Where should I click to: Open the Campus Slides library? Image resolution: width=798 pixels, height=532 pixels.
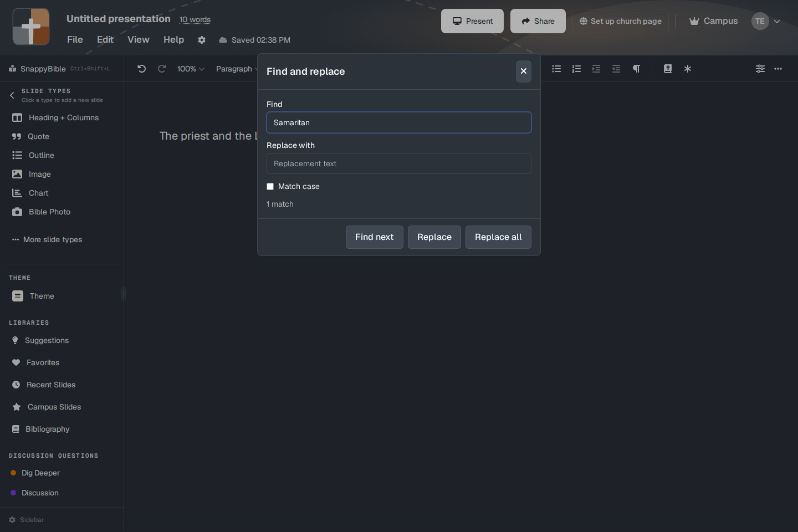[47, 407]
